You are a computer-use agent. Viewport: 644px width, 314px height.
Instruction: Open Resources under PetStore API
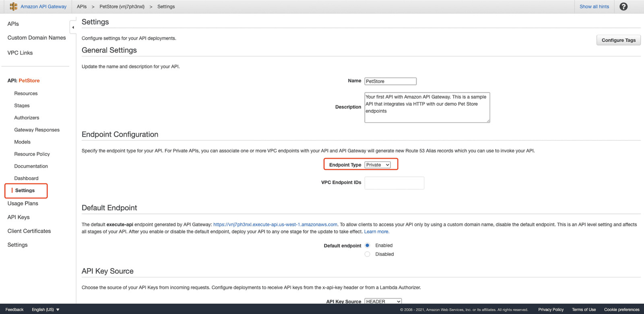26,93
